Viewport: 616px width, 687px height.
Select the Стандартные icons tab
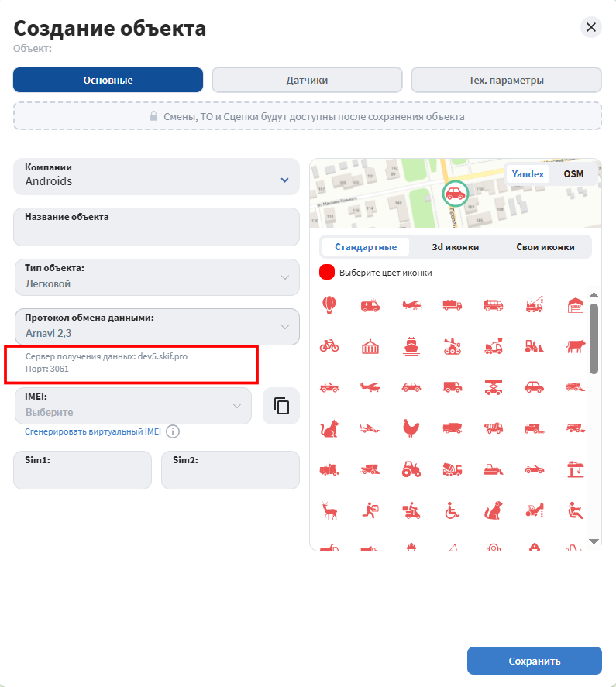coord(366,247)
